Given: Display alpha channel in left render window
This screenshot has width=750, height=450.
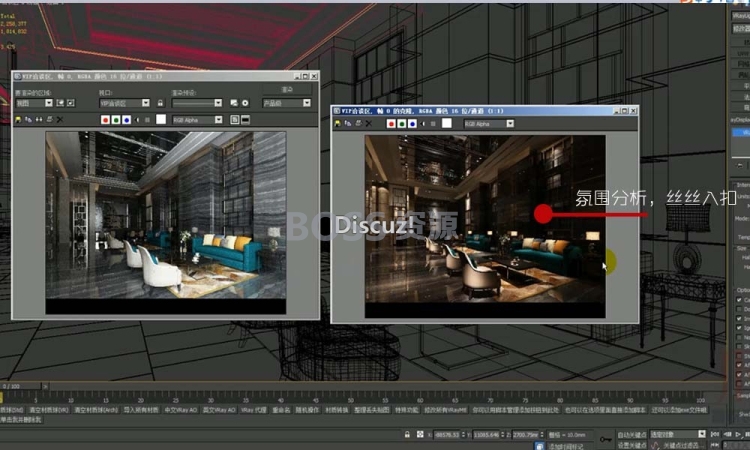Looking at the screenshot, I should 137,120.
